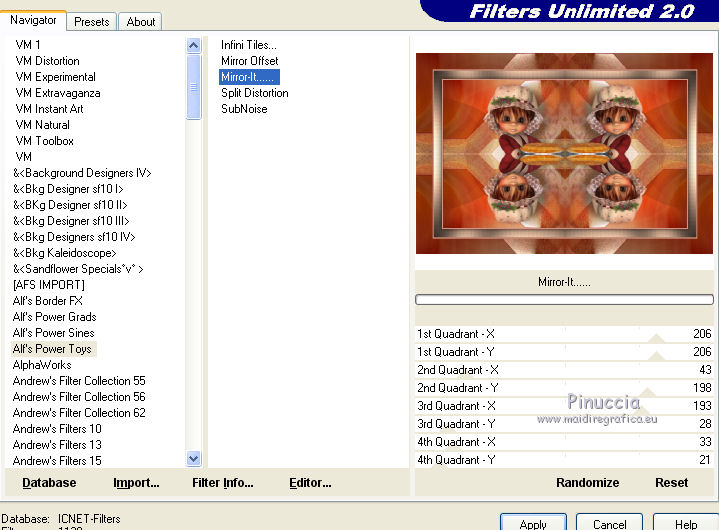Adjust the 4th Quadrant - X slider
The width and height of the screenshot is (719, 530).
tap(564, 442)
